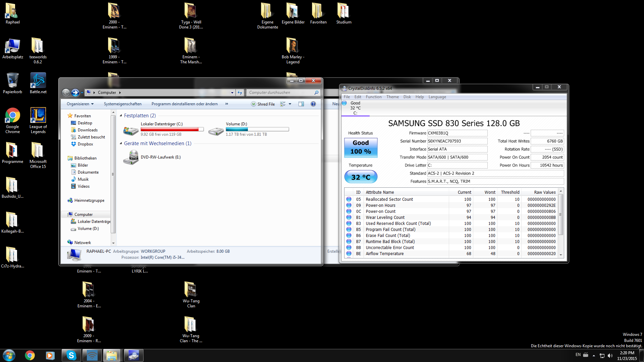Open Function menu in CrystalDiskInfo
This screenshot has width=644, height=362.
pos(373,97)
